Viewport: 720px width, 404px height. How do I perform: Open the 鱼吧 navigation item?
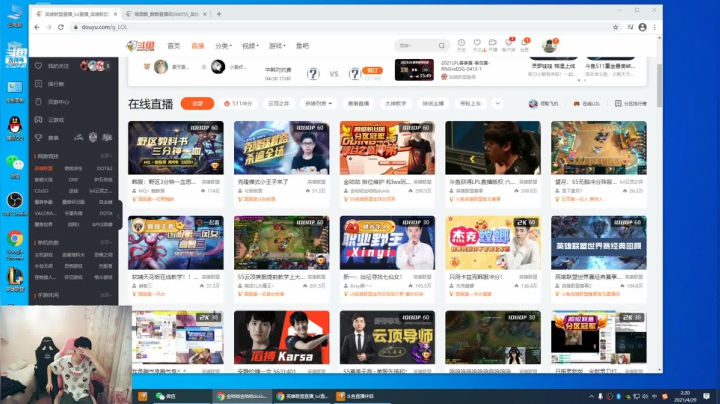click(x=302, y=46)
